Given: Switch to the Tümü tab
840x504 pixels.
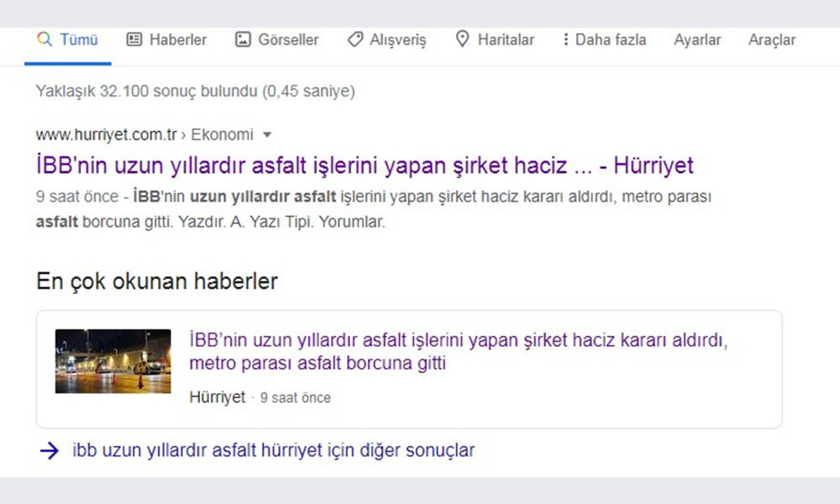Looking at the screenshot, I should (x=67, y=39).
